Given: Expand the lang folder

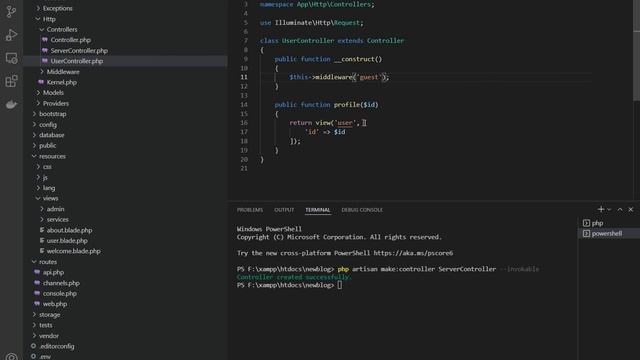Looking at the screenshot, I should pos(49,188).
